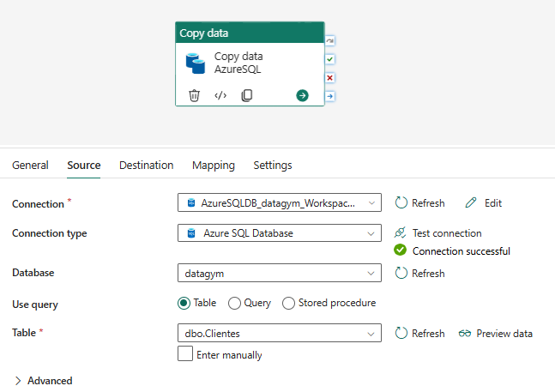Click Refresh text beside the Database field

coord(428,273)
